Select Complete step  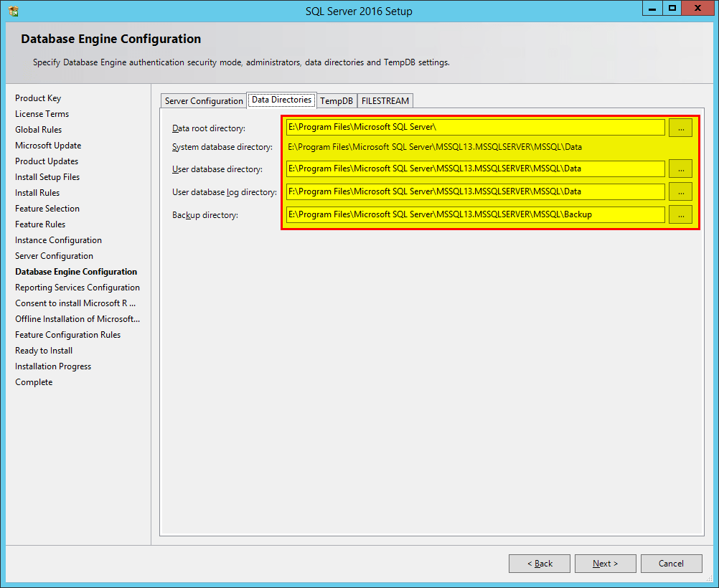(x=34, y=382)
